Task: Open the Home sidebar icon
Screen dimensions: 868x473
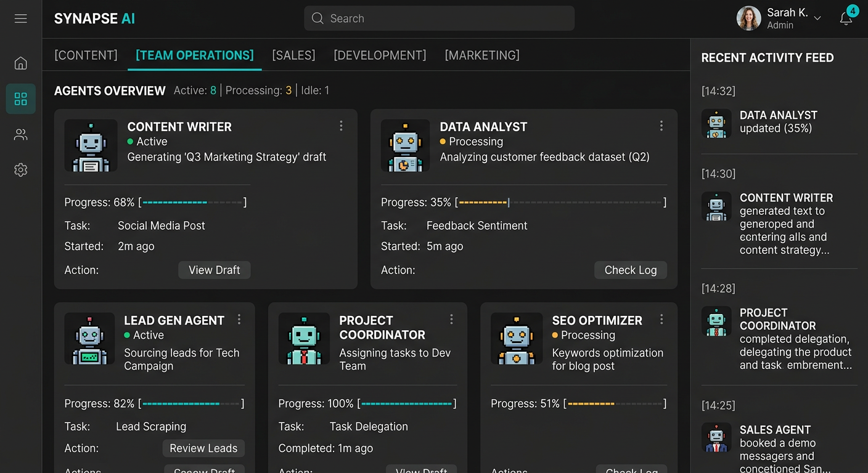Action: (20, 63)
